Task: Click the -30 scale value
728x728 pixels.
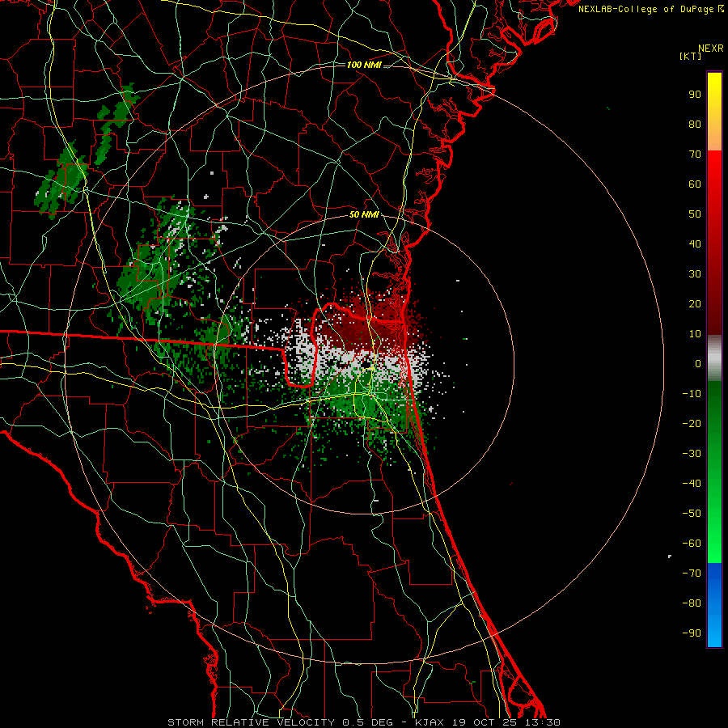Action: click(x=692, y=454)
